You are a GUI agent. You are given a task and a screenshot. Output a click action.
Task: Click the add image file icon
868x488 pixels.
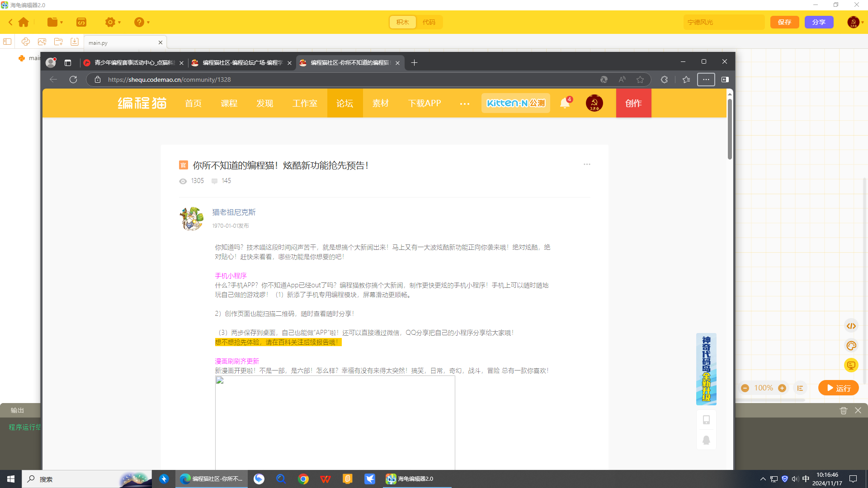pyautogui.click(x=42, y=42)
